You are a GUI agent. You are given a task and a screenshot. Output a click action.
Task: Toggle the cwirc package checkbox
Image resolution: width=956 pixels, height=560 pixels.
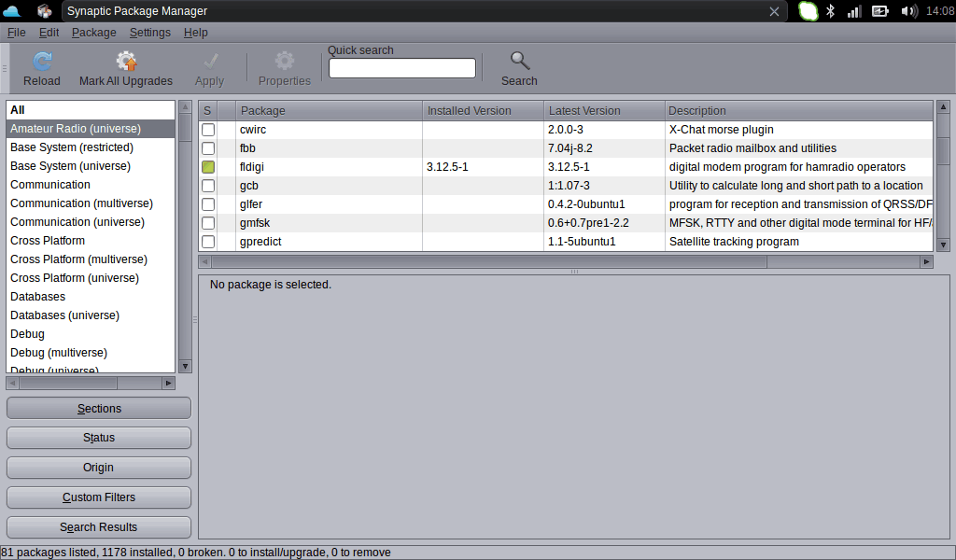pos(208,130)
